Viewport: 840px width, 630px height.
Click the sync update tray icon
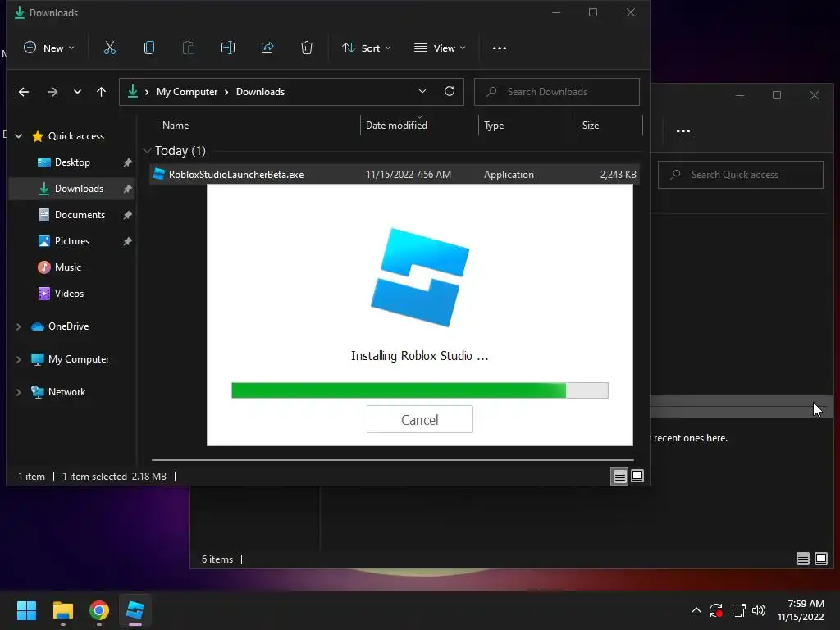[715, 610]
